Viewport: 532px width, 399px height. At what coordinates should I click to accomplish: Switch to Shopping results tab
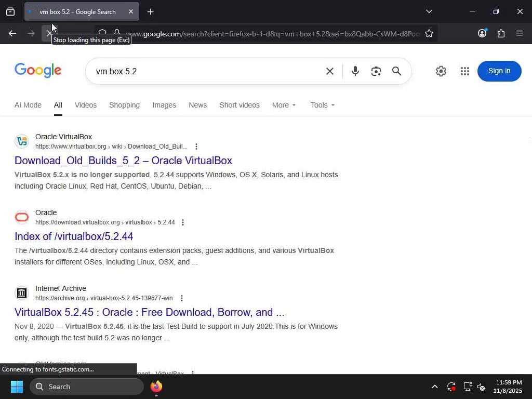pyautogui.click(x=125, y=105)
